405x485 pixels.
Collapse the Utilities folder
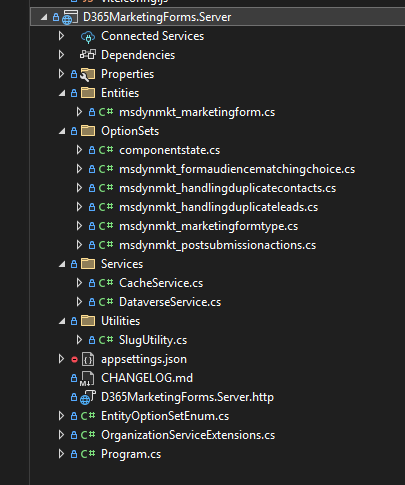pos(62,321)
